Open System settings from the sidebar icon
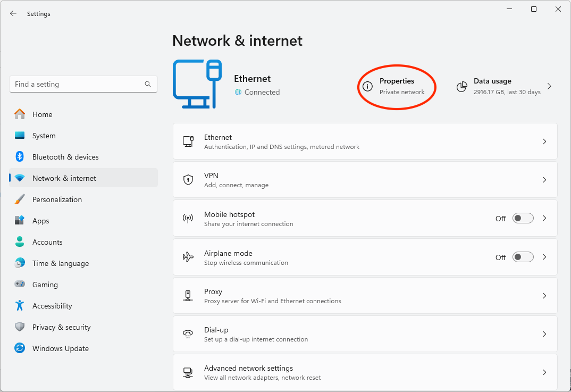The width and height of the screenshot is (571, 392). 21,135
